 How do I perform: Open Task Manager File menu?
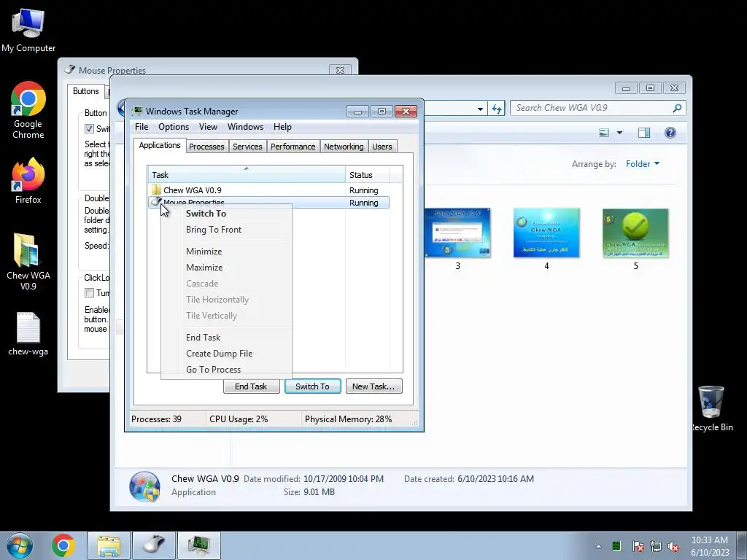click(142, 127)
